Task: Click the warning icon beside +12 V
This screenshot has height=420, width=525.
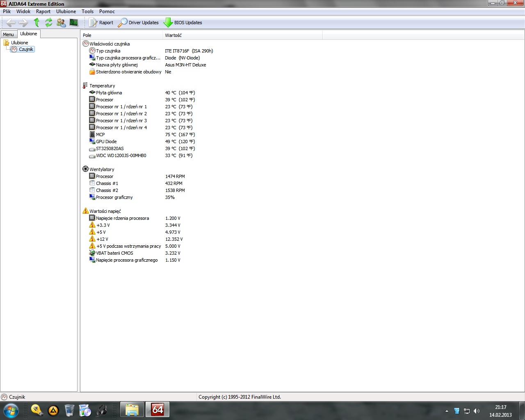Action: tap(92, 239)
